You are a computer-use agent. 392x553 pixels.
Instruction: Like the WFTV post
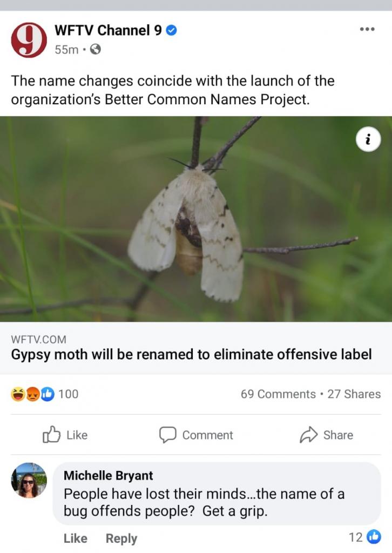65,435
